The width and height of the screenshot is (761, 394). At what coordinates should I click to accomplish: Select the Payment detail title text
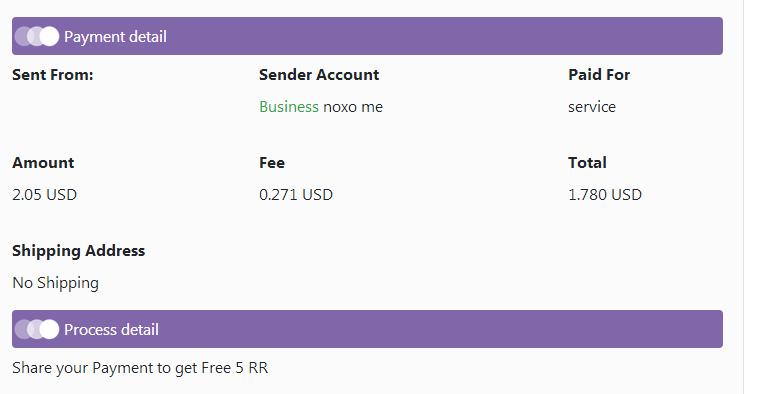[x=116, y=36]
